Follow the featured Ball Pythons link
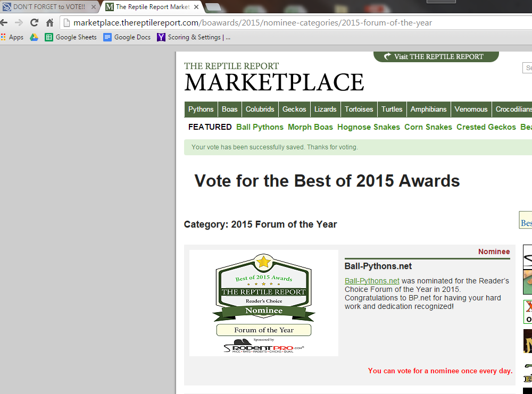The height and width of the screenshot is (394, 532). click(260, 127)
